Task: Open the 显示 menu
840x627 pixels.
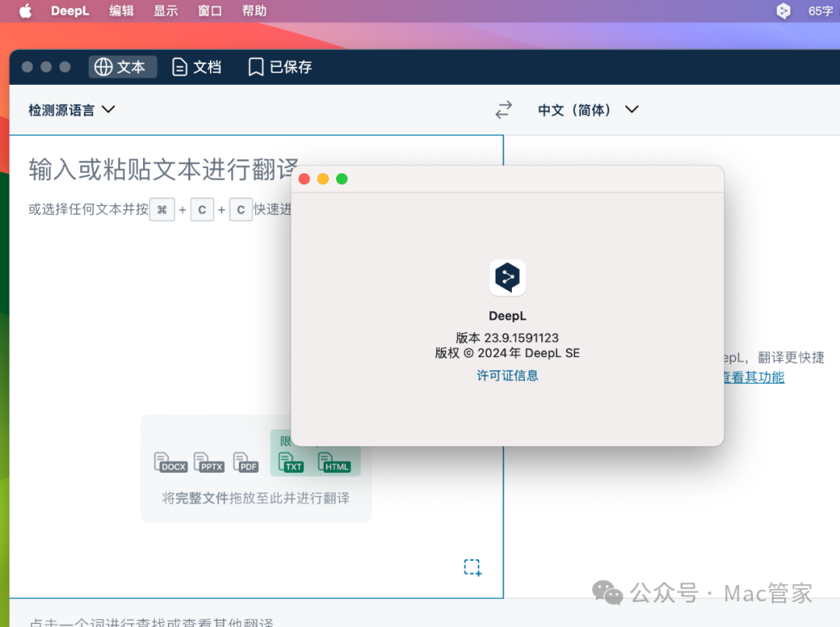Action: tap(166, 11)
